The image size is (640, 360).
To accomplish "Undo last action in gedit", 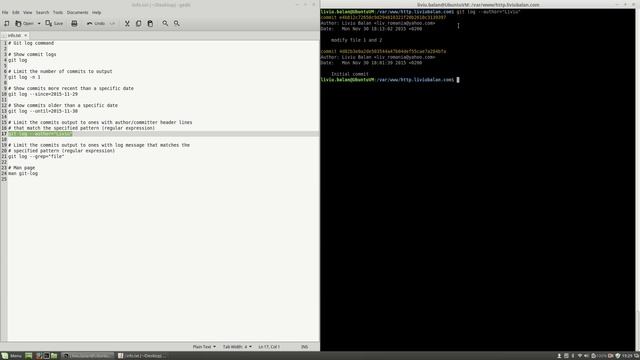I will click(x=96, y=24).
